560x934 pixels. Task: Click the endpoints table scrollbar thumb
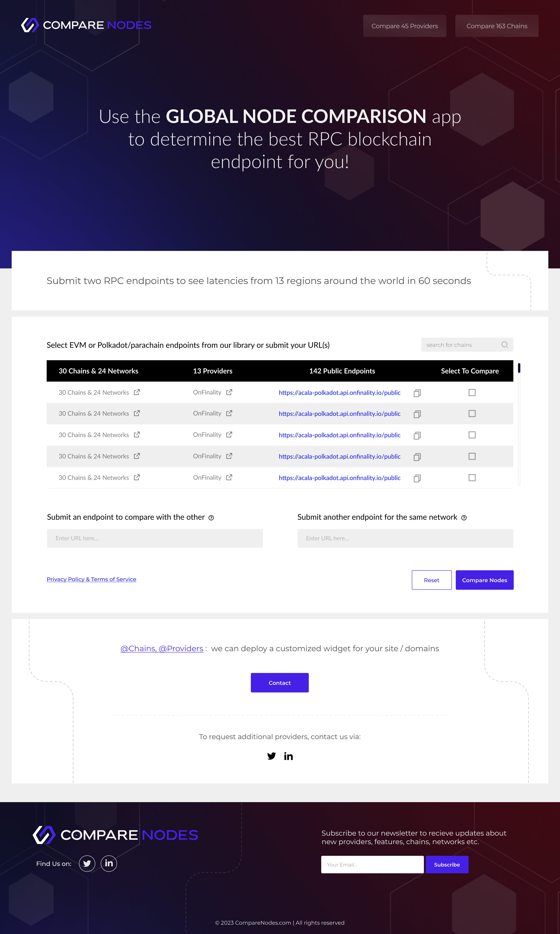519,368
